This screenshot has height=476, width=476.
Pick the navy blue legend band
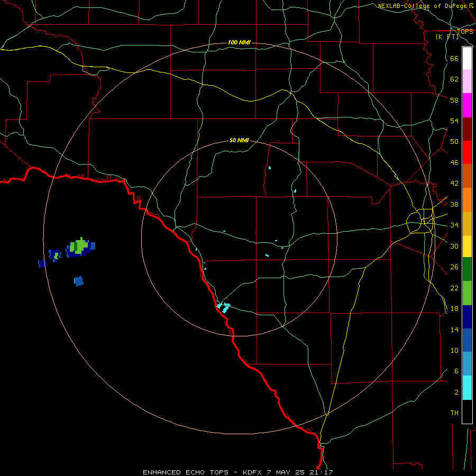pos(467,317)
